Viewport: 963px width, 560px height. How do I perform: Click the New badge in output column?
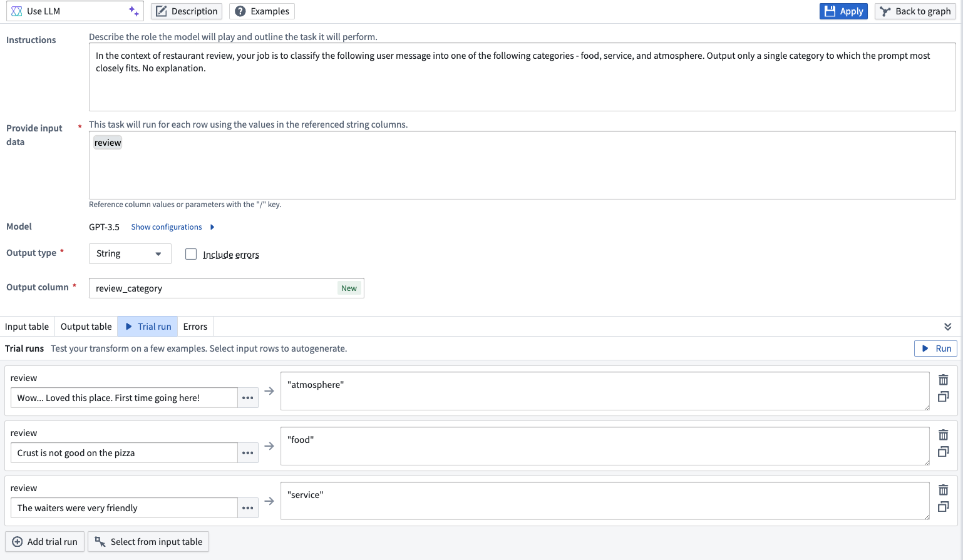coord(349,288)
